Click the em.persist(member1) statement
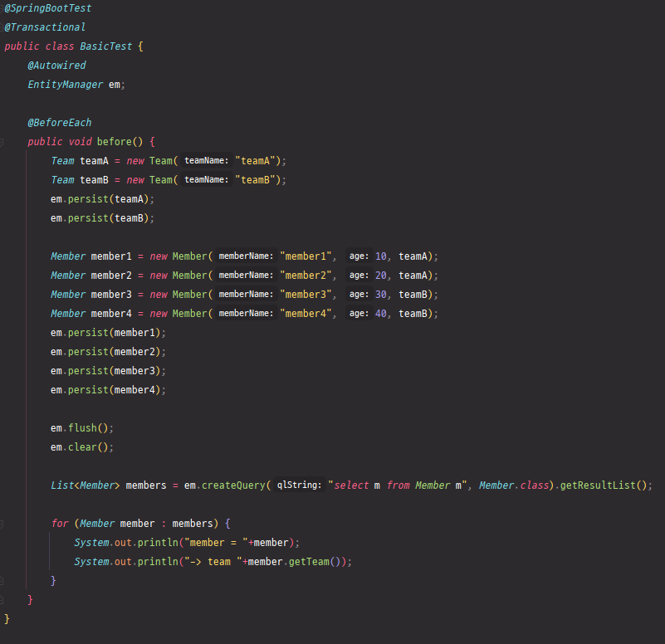 108,333
